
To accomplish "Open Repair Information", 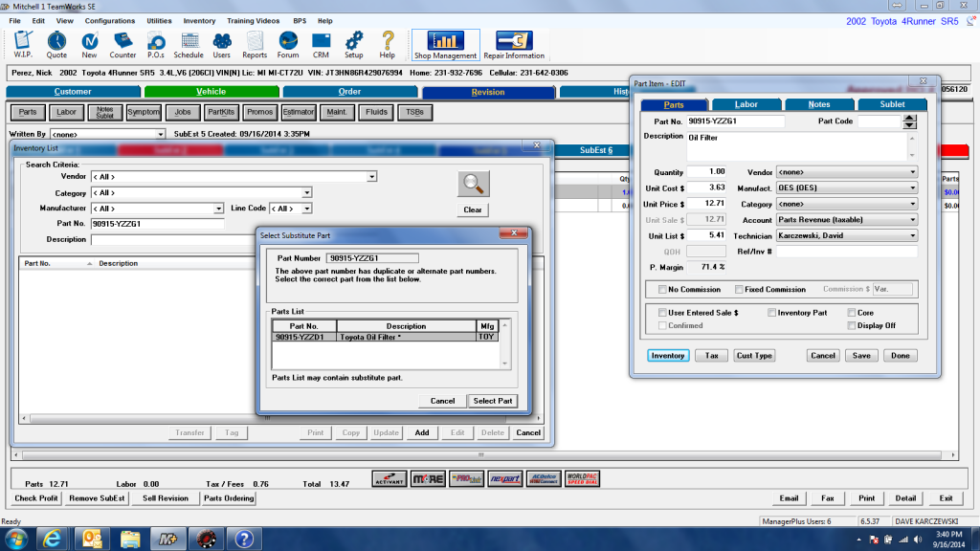I will click(x=514, y=44).
